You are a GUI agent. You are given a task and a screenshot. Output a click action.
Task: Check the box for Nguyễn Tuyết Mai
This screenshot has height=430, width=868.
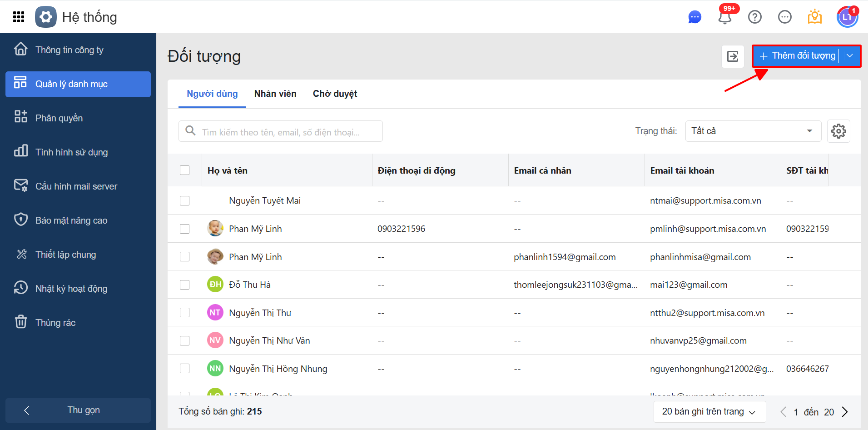(184, 201)
